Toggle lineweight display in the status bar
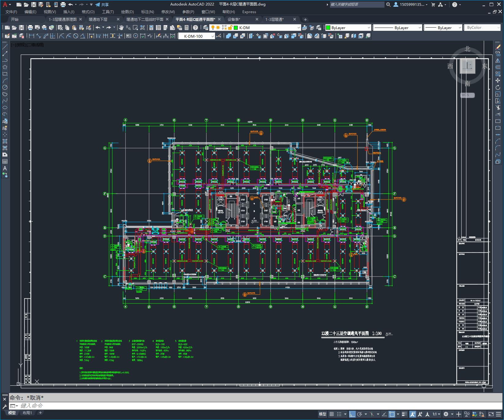 point(404,414)
